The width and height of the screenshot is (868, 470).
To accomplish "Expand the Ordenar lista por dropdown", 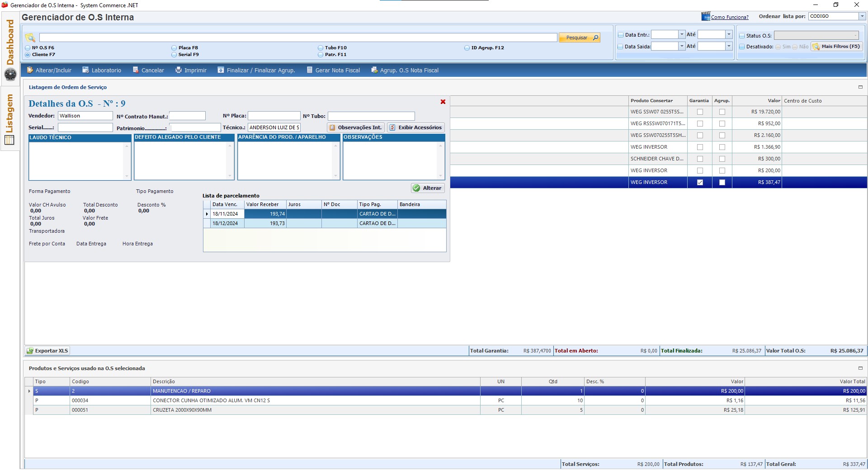I will point(862,16).
